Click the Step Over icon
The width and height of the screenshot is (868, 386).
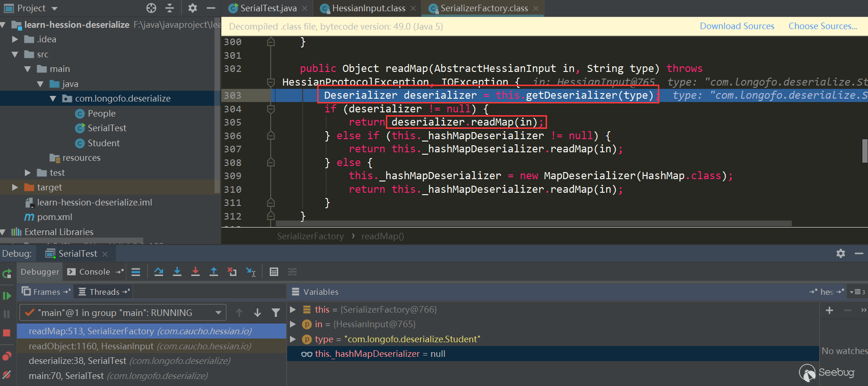tap(159, 272)
